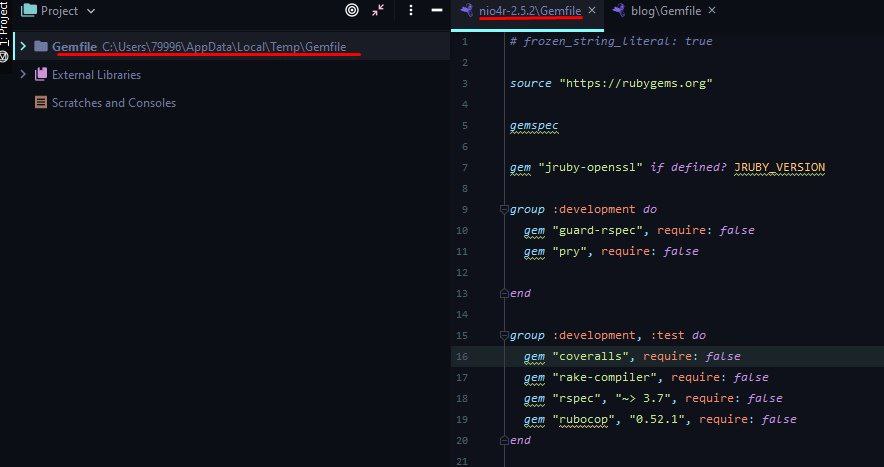
Task: Click "jruby-openssl" string on line 7
Action: (x=591, y=168)
